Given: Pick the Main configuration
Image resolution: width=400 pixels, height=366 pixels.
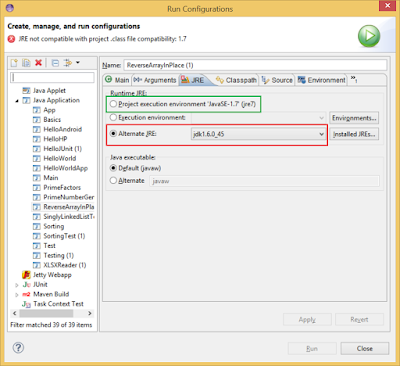Looking at the screenshot, I should tap(51, 178).
